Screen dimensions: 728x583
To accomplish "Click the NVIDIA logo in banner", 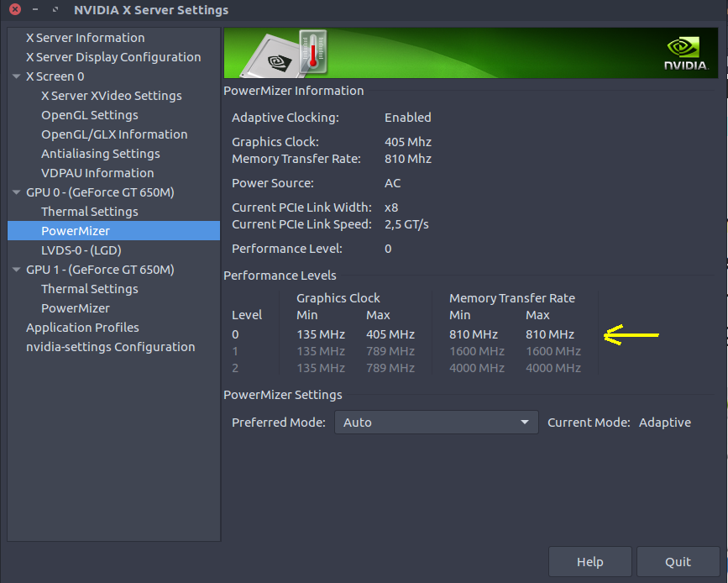I will tap(685, 54).
